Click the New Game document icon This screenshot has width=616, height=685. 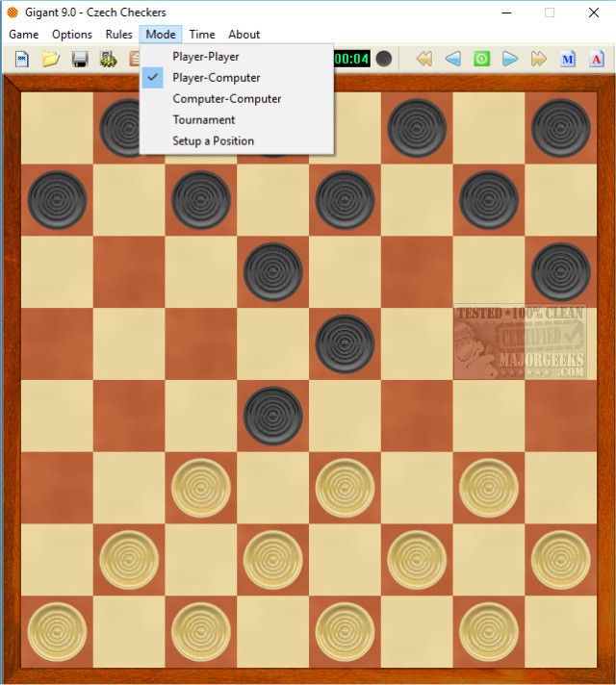click(x=22, y=59)
